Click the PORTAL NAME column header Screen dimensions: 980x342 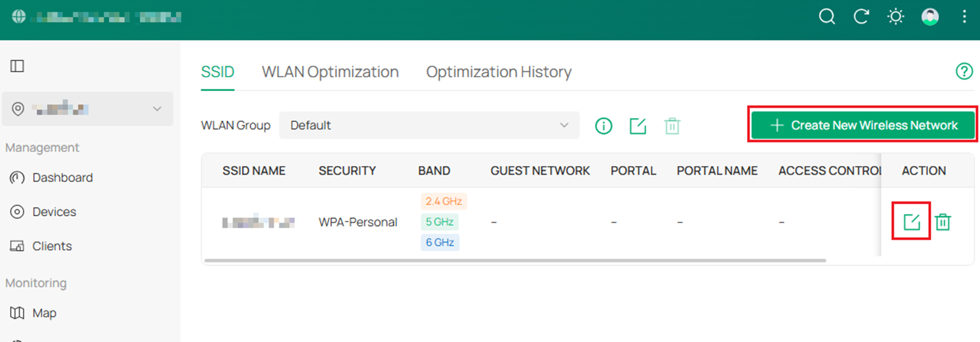point(717,171)
